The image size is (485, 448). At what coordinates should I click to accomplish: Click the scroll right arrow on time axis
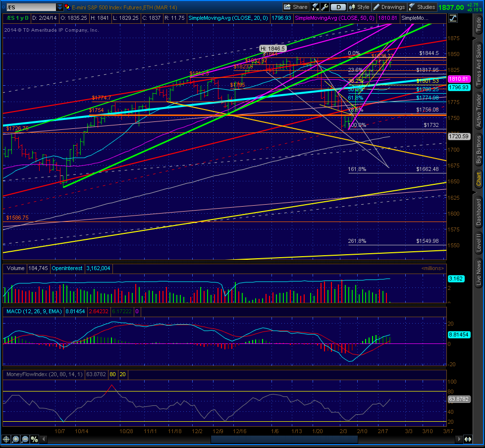[459, 439]
